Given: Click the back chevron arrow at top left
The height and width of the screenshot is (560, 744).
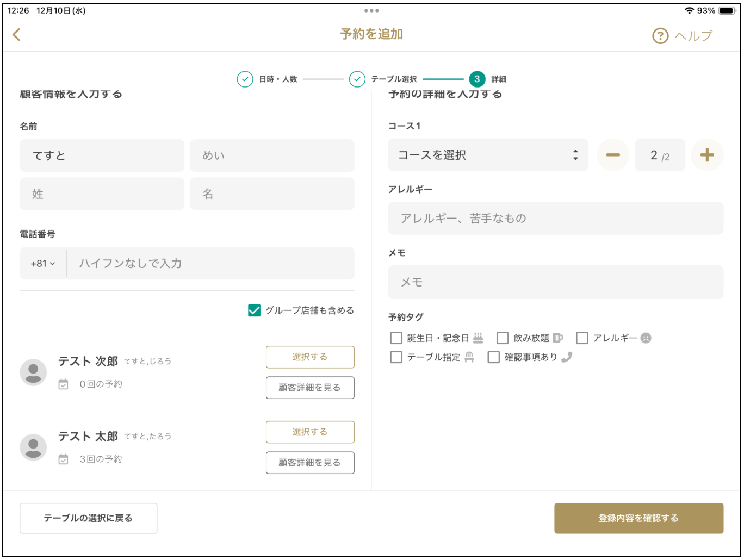Looking at the screenshot, I should point(17,34).
